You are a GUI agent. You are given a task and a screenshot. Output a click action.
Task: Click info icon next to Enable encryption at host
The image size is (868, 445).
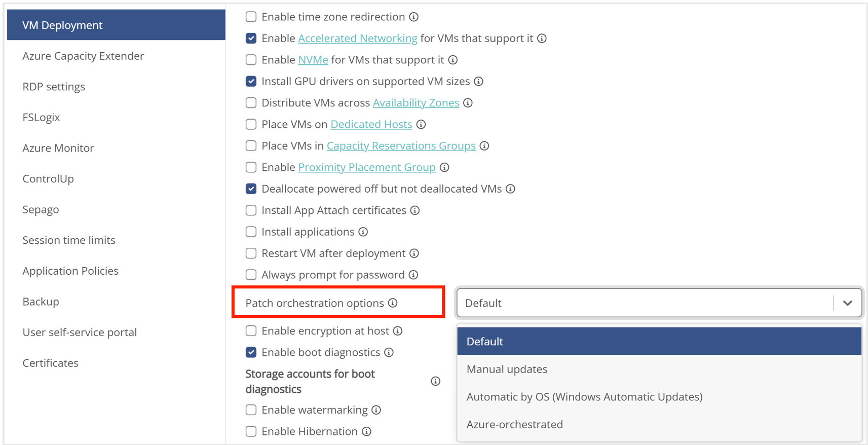click(398, 331)
